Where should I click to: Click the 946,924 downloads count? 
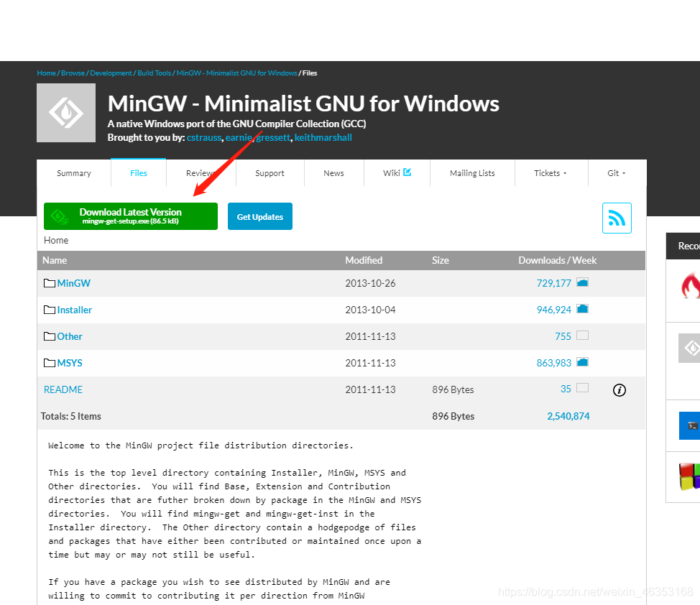tap(553, 310)
